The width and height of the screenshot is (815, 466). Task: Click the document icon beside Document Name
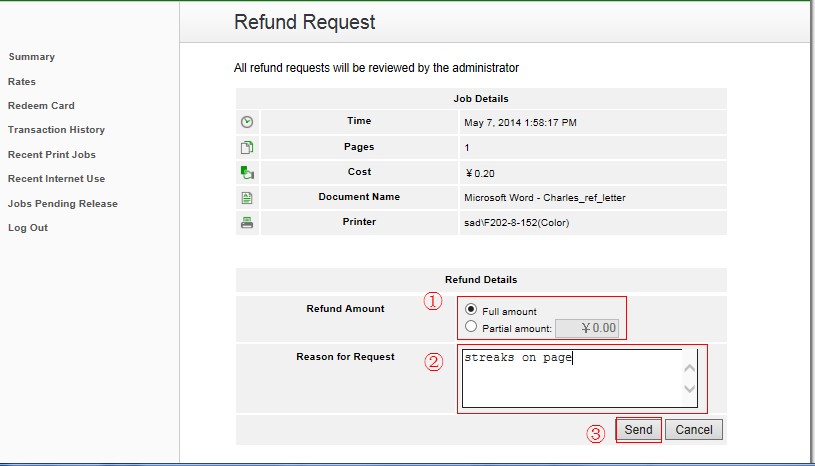pyautogui.click(x=247, y=198)
